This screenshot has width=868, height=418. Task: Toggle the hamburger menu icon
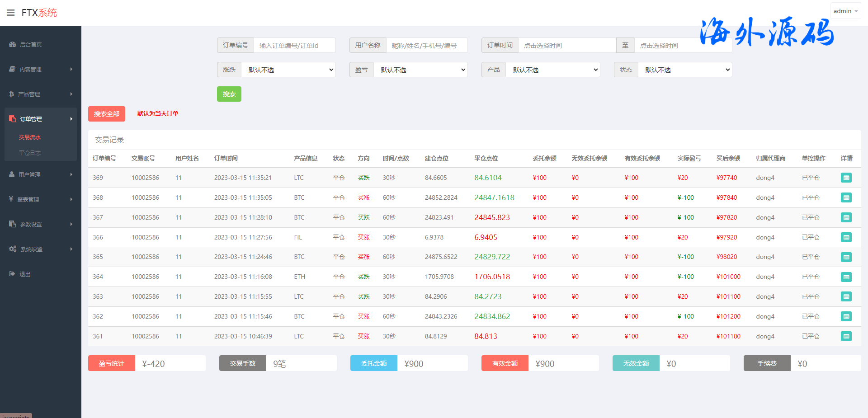[10, 13]
